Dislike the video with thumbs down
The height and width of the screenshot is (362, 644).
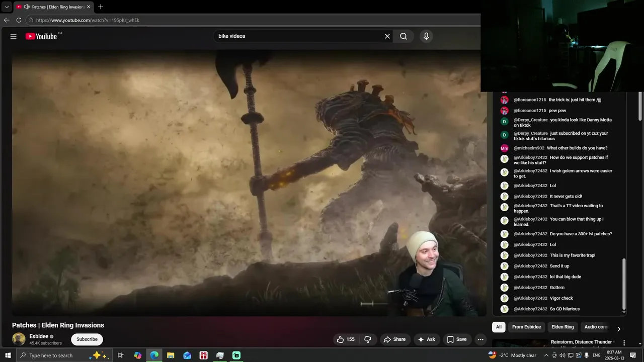click(368, 339)
